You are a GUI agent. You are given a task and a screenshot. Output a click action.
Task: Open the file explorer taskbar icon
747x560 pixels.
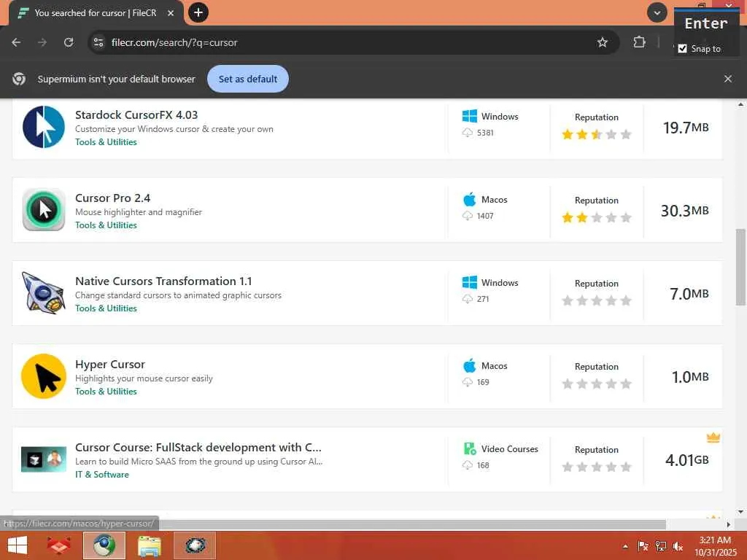149,545
